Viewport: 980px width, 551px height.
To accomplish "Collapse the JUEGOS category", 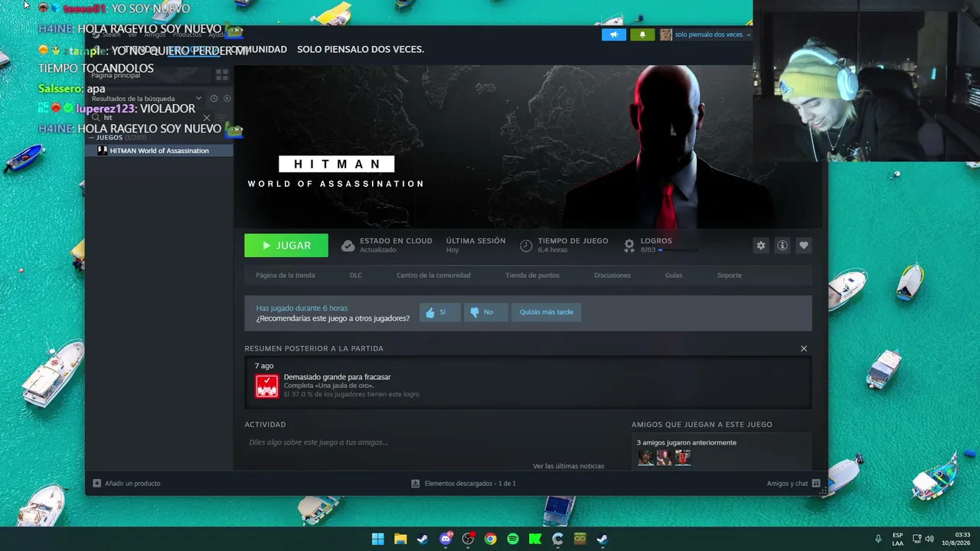I will pyautogui.click(x=91, y=138).
